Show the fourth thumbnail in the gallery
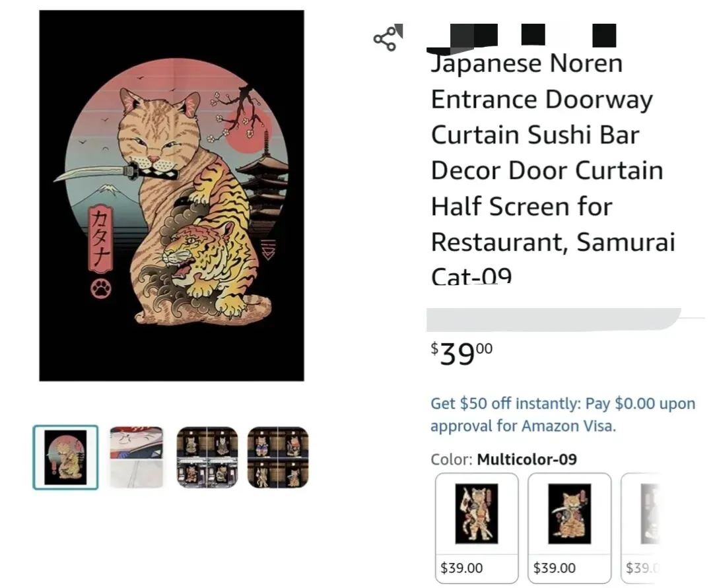 (x=278, y=457)
